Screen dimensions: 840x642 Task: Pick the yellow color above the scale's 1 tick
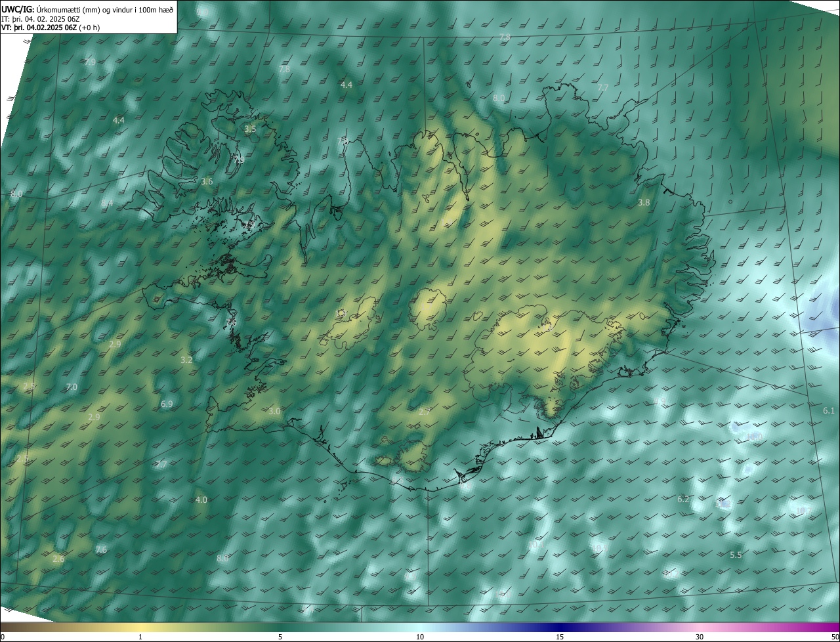[140, 627]
